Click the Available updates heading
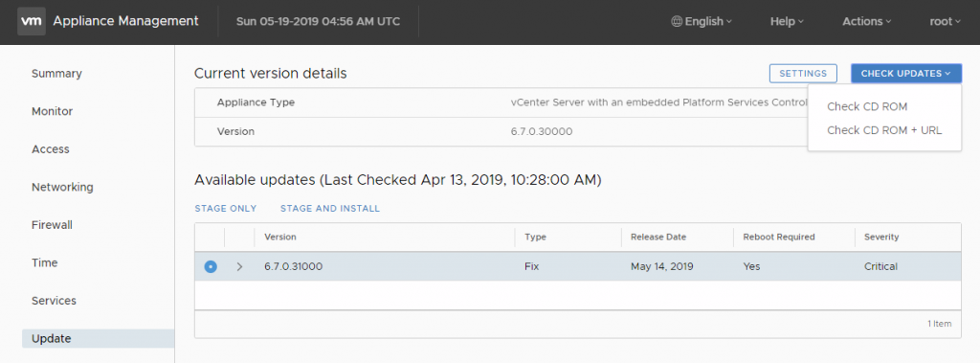 click(x=397, y=180)
